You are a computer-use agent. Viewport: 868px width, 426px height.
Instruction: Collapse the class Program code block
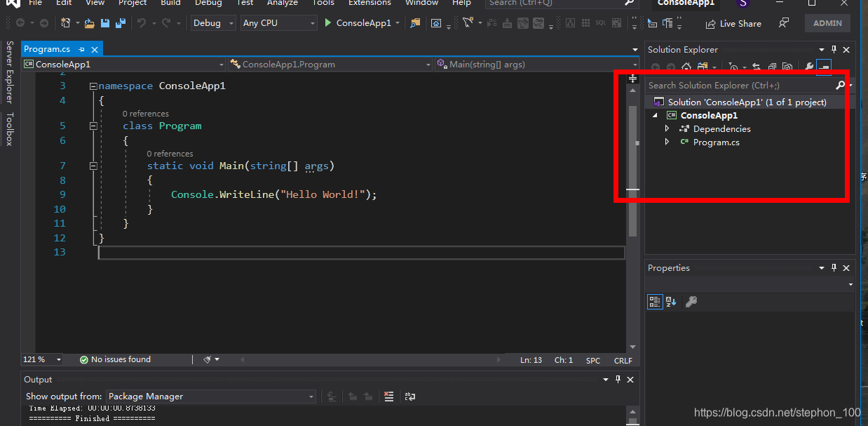[93, 126]
